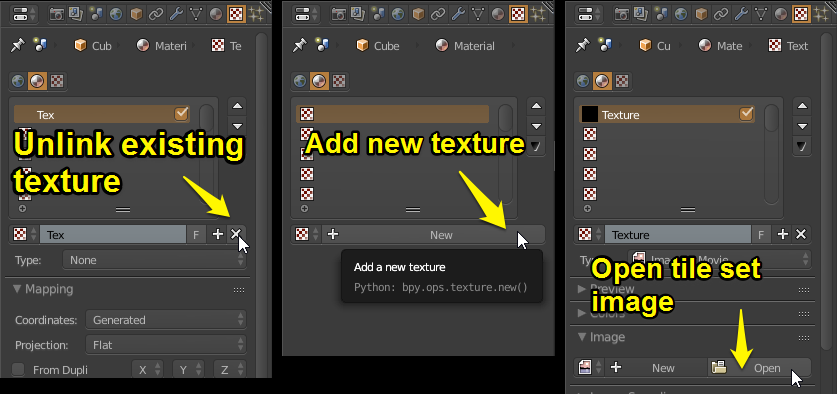Open World tab in left panel
Viewport: 837px width, 394px height.
pyautogui.click(x=116, y=14)
